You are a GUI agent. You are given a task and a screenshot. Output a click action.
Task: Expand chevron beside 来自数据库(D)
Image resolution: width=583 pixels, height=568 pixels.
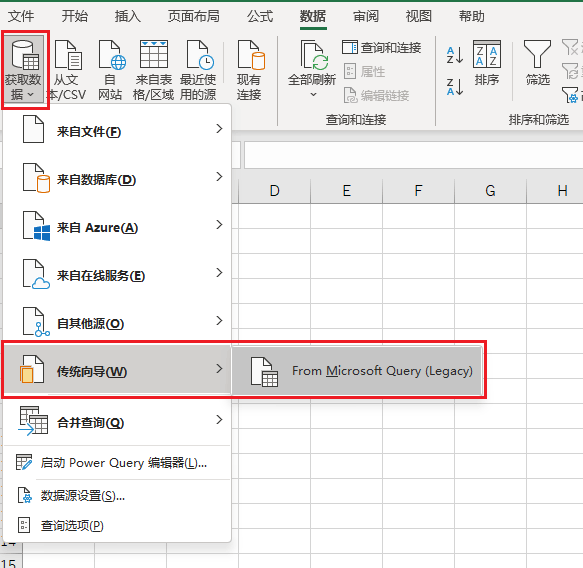pyautogui.click(x=219, y=177)
